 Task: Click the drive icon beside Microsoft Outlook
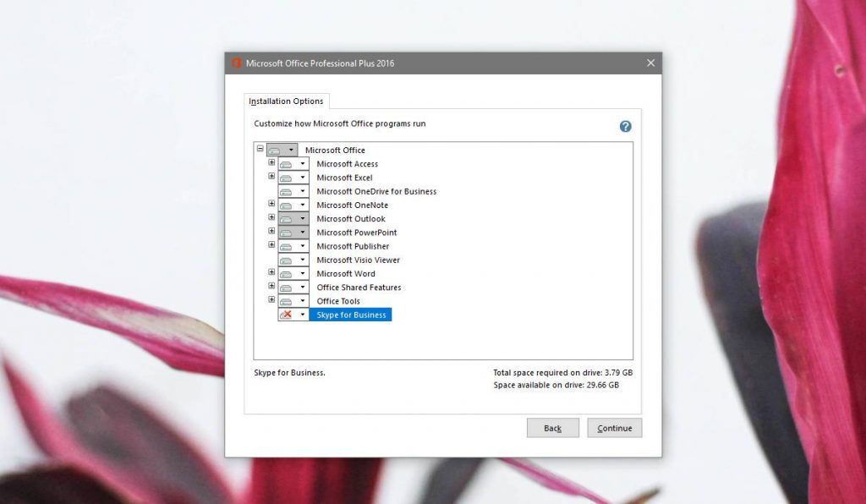[x=287, y=219]
